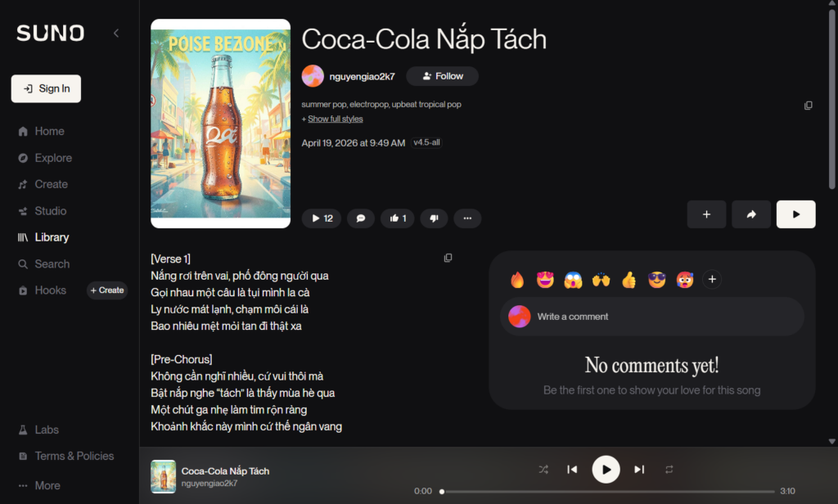
Task: Share the song with the arrow icon
Action: (751, 214)
